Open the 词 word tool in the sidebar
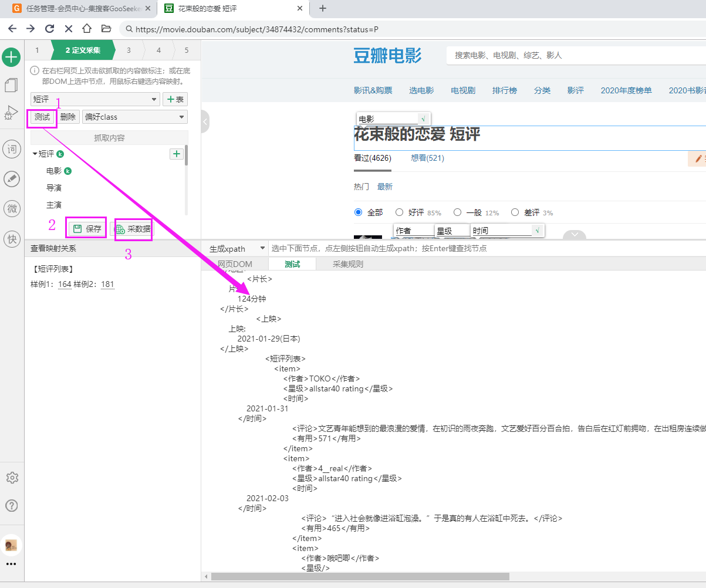Screen dimensions: 706x588 (12, 149)
